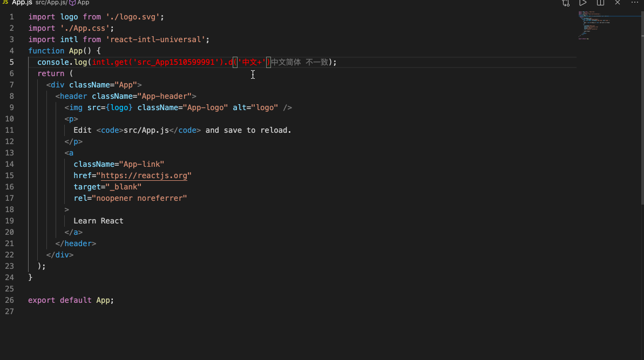Click the 'Learn React' text on line 19
The image size is (644, 360).
[x=98, y=221]
